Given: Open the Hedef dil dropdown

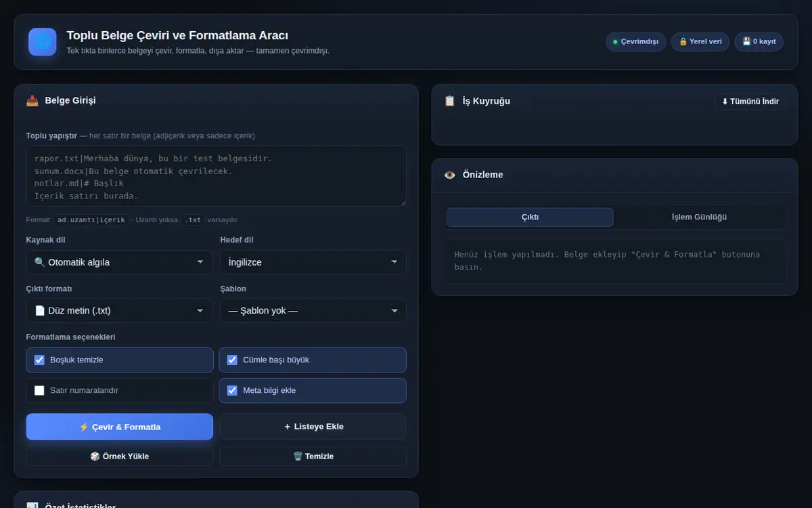Looking at the screenshot, I should 313,262.
